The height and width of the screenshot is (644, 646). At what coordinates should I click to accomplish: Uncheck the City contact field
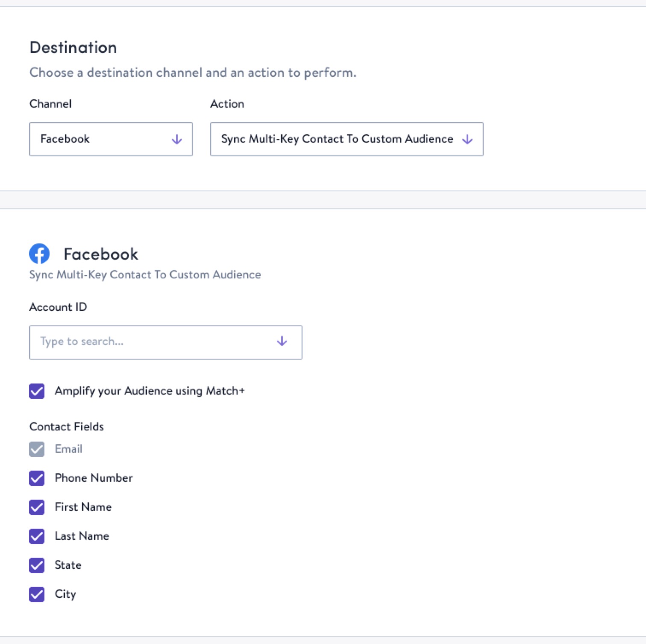37,594
